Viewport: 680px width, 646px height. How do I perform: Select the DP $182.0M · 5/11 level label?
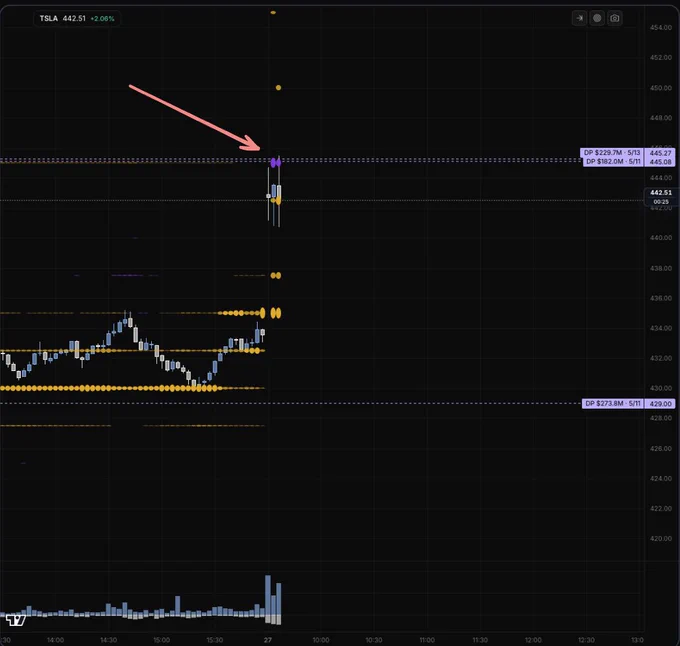coord(613,162)
